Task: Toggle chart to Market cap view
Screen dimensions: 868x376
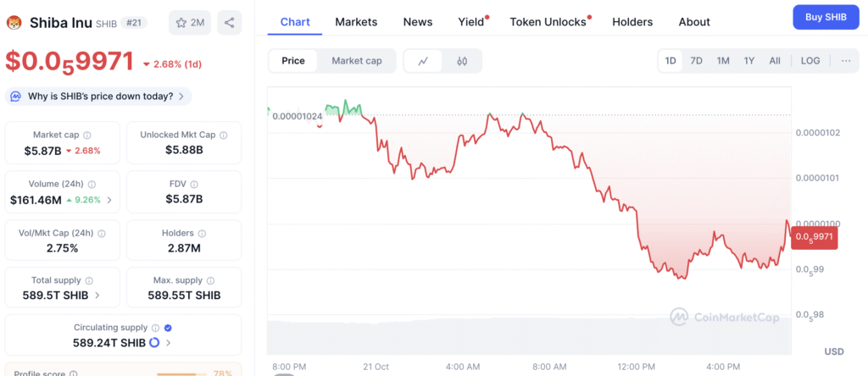Action: (356, 61)
